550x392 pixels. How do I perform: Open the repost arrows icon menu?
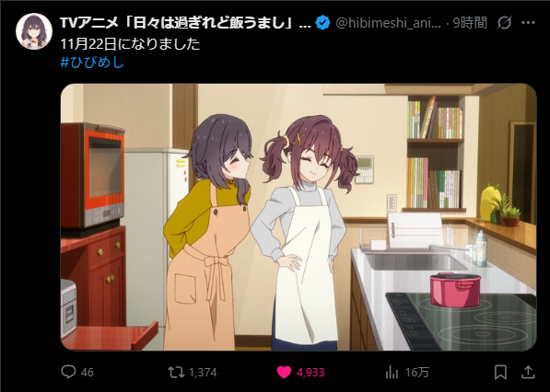(x=176, y=372)
